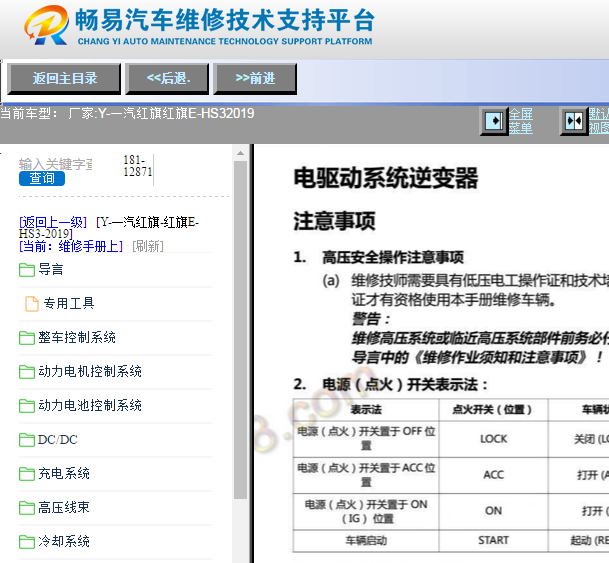Expand the 充电系统 tree entry
Viewport: 609px width, 563px height.
64,473
